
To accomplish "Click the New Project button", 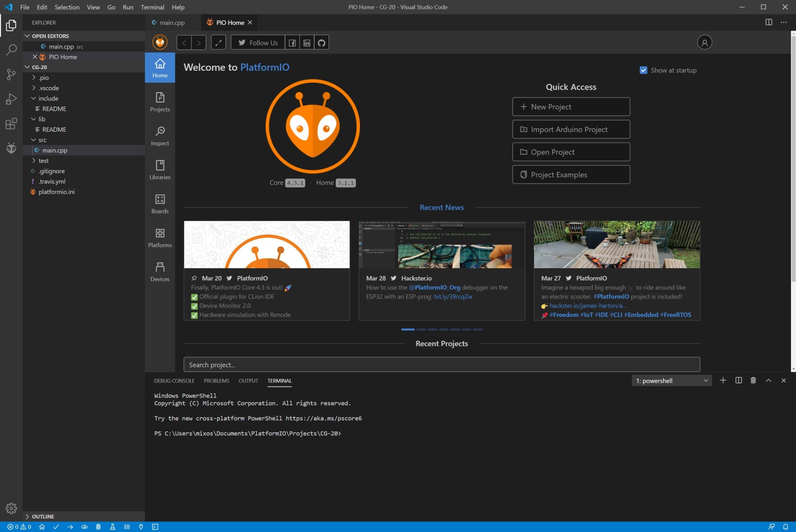I will [x=571, y=107].
